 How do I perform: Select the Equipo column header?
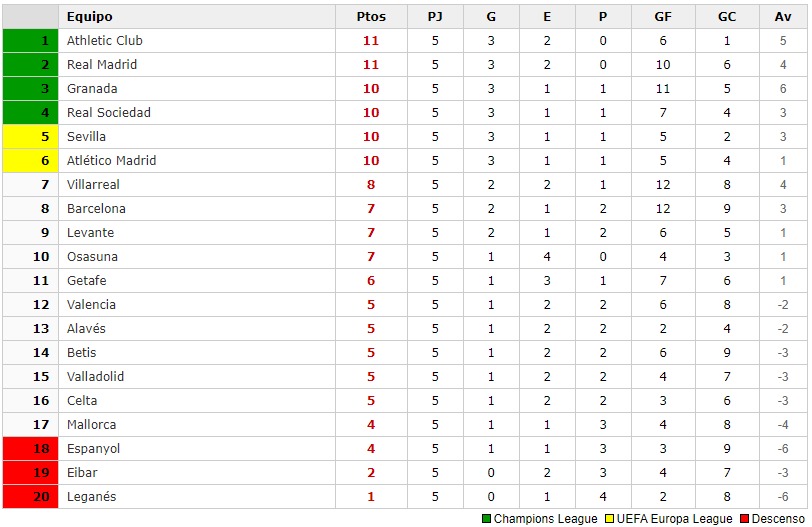[90, 17]
